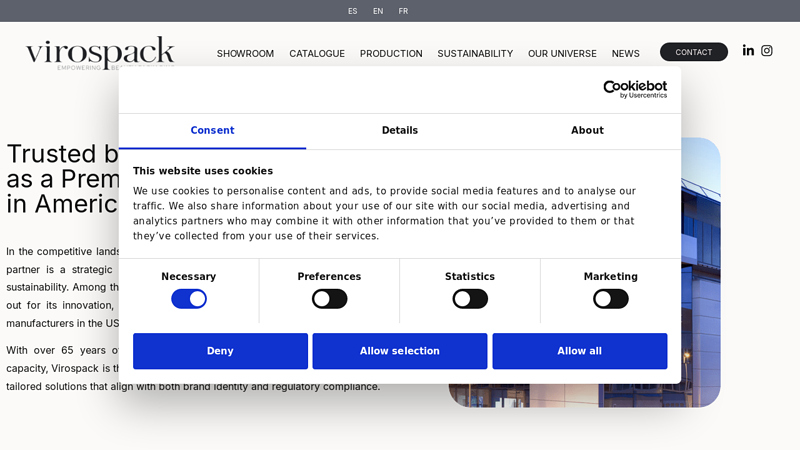Open the About tab in cookie dialog
The image size is (800, 450).
[x=587, y=131]
